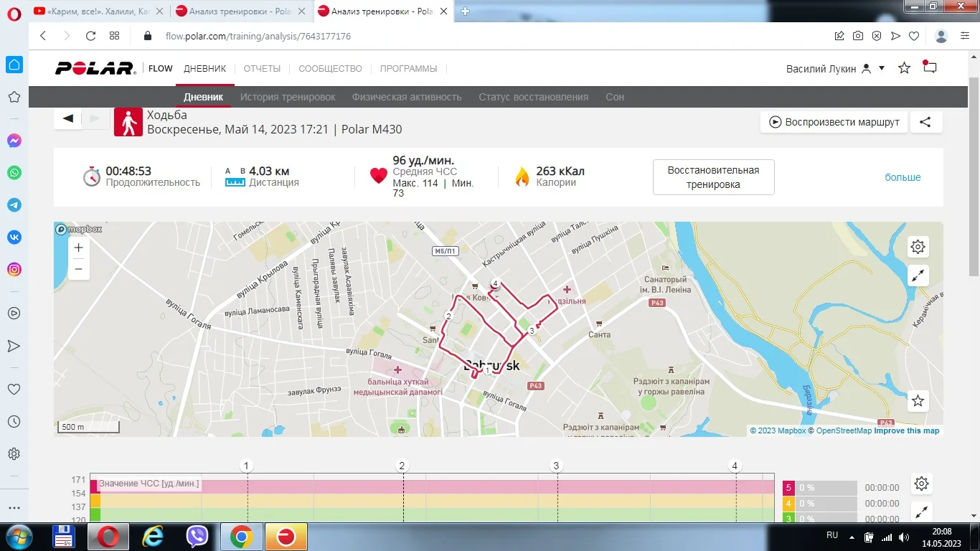The image size is (980, 551).
Task: Open Chrome from Windows taskbar
Action: (x=241, y=537)
